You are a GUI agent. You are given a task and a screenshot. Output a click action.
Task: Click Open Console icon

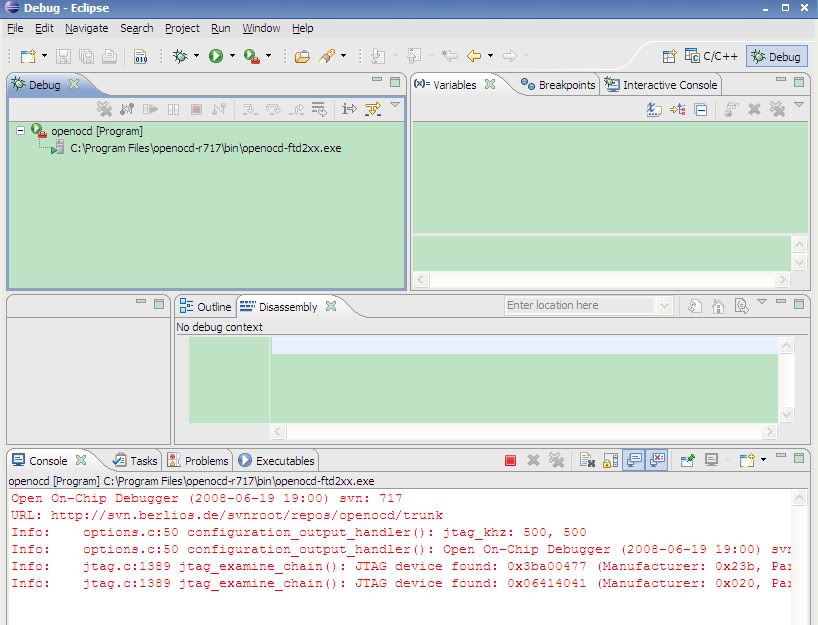pyautogui.click(x=747, y=460)
